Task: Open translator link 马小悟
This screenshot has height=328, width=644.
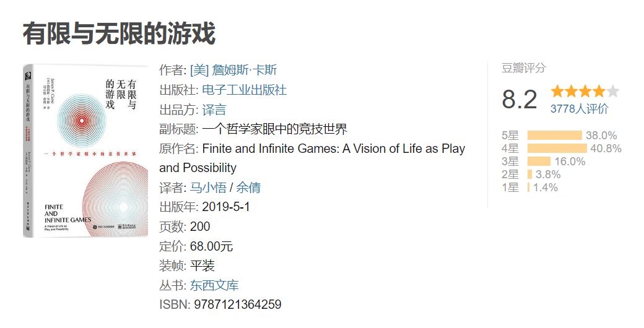Action: [x=208, y=188]
